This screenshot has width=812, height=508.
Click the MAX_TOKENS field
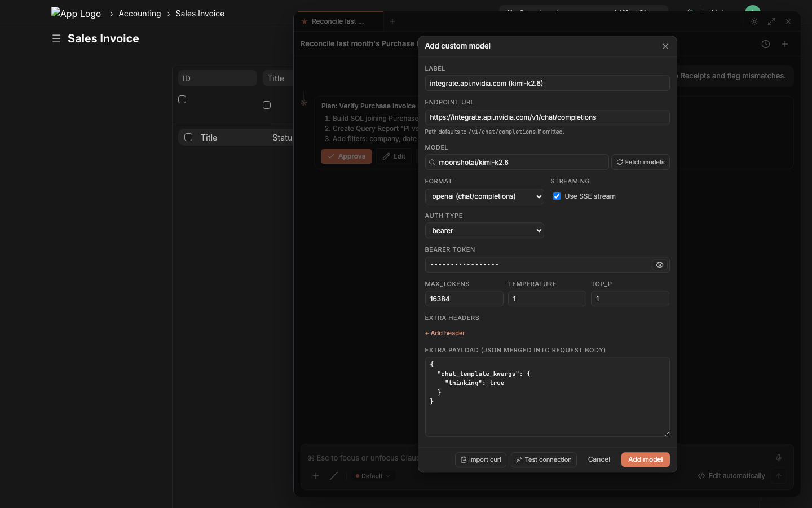click(x=464, y=299)
